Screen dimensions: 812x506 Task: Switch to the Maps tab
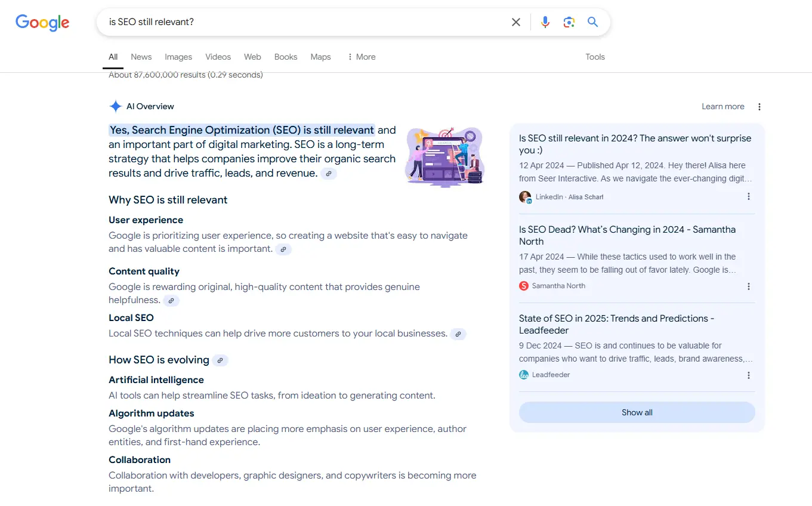coord(320,57)
